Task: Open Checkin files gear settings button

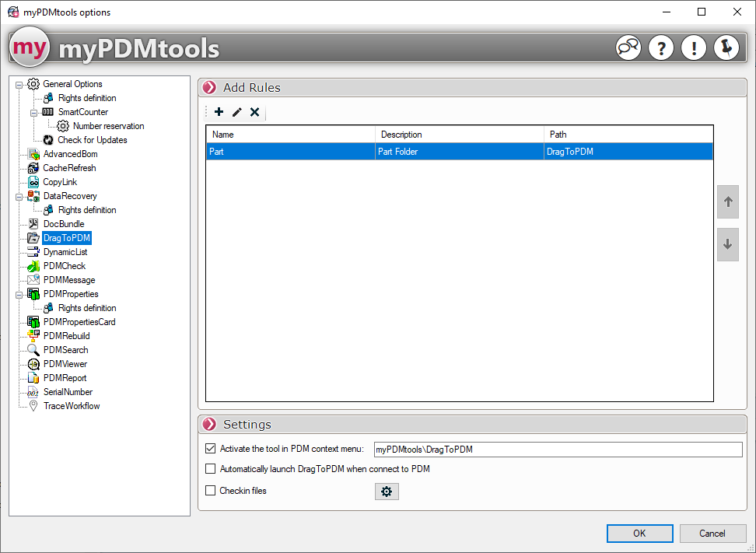Action: pos(387,492)
